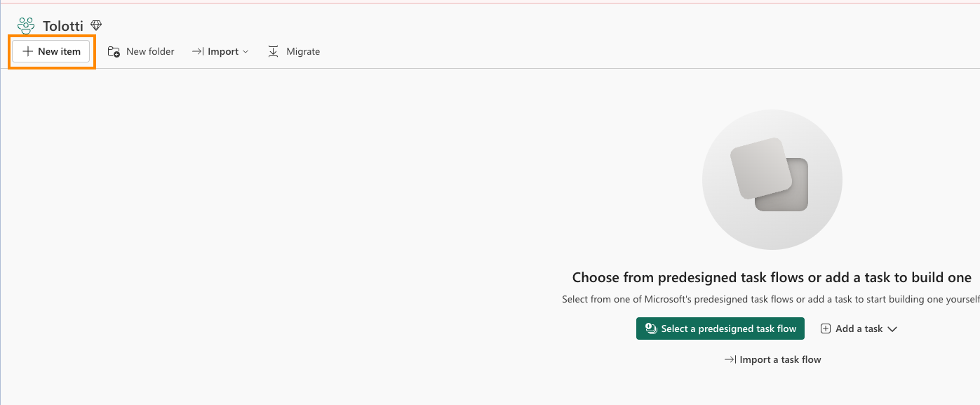
Task: Open the Import a task flow link
Action: point(780,359)
